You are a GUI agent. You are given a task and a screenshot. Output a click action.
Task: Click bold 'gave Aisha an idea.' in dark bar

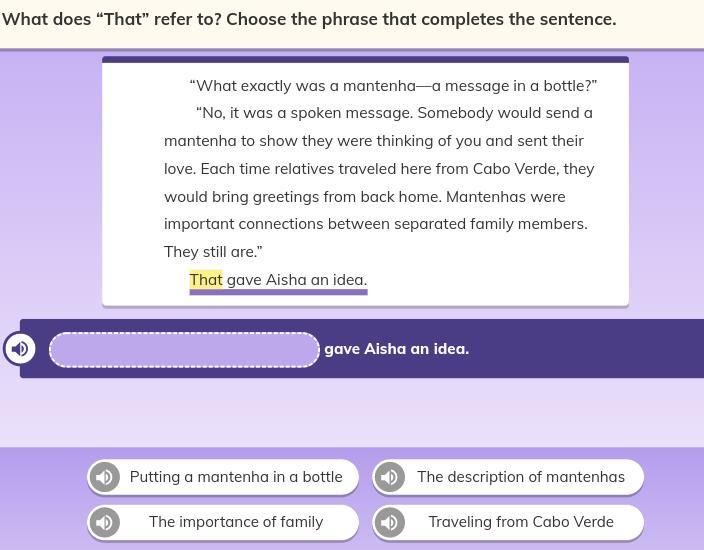point(396,349)
